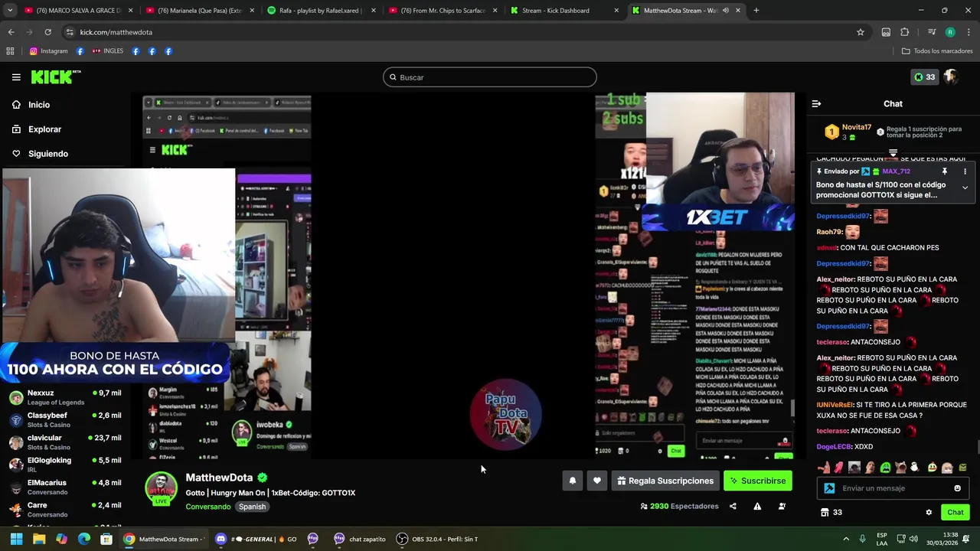Go to Inicio in the sidebar
Viewport: 980px width, 551px height.
(x=38, y=105)
